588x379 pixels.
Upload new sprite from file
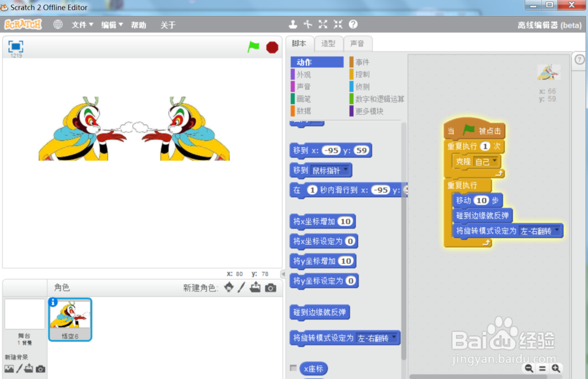255,287
